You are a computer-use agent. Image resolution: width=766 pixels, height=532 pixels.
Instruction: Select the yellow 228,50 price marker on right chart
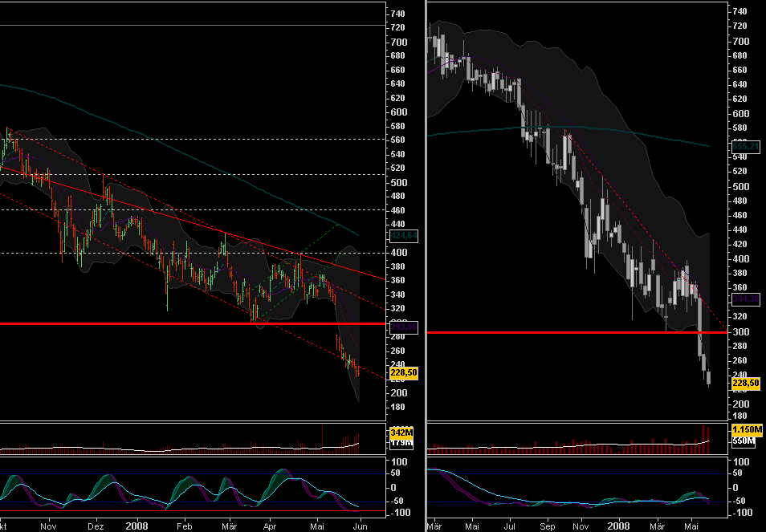pos(744,384)
